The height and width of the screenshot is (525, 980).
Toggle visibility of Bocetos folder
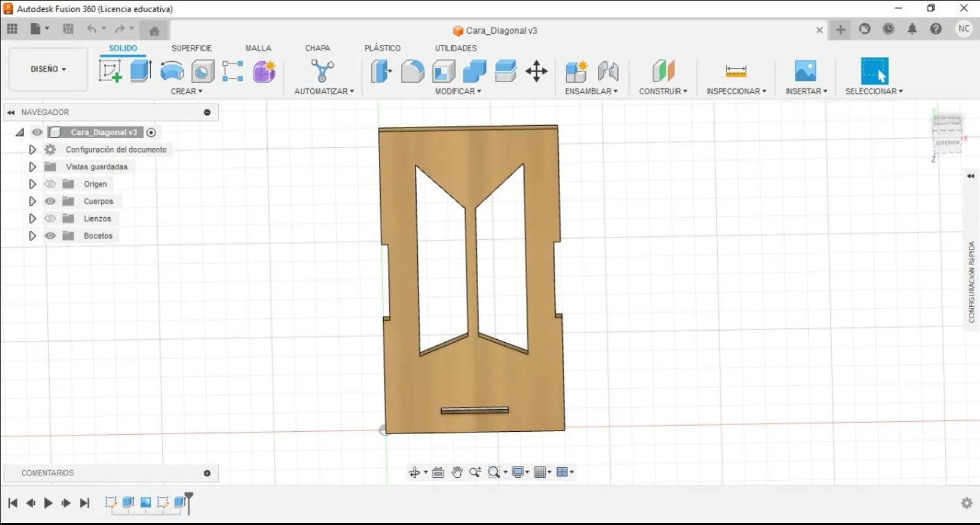coord(50,236)
